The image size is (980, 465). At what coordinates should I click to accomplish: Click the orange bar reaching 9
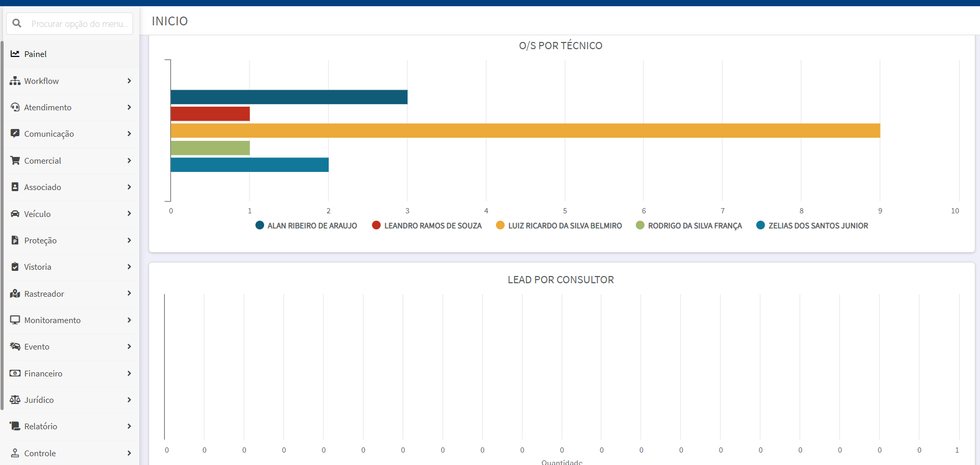(525, 130)
